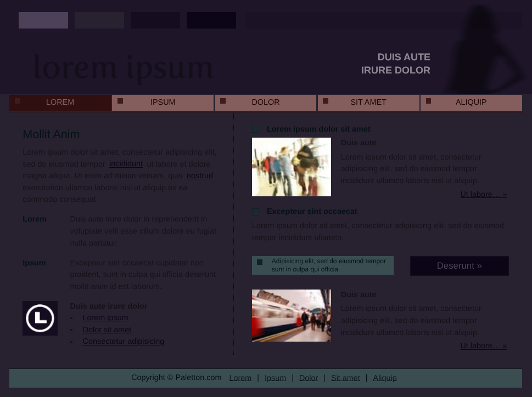Image resolution: width=532 pixels, height=397 pixels.
Task: Select the dark gray color swatch
Action: [99, 20]
